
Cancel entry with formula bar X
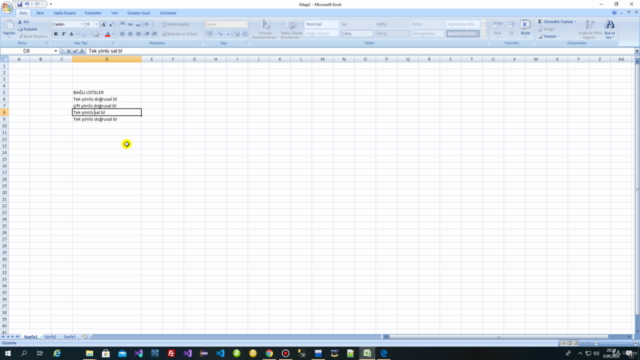pyautogui.click(x=69, y=51)
